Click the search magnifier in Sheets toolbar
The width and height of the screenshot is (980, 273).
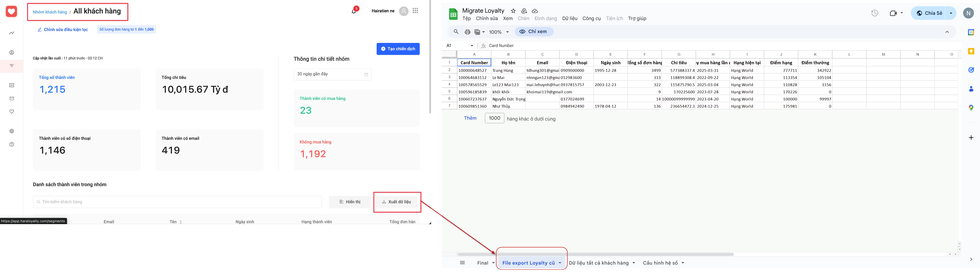[456, 32]
